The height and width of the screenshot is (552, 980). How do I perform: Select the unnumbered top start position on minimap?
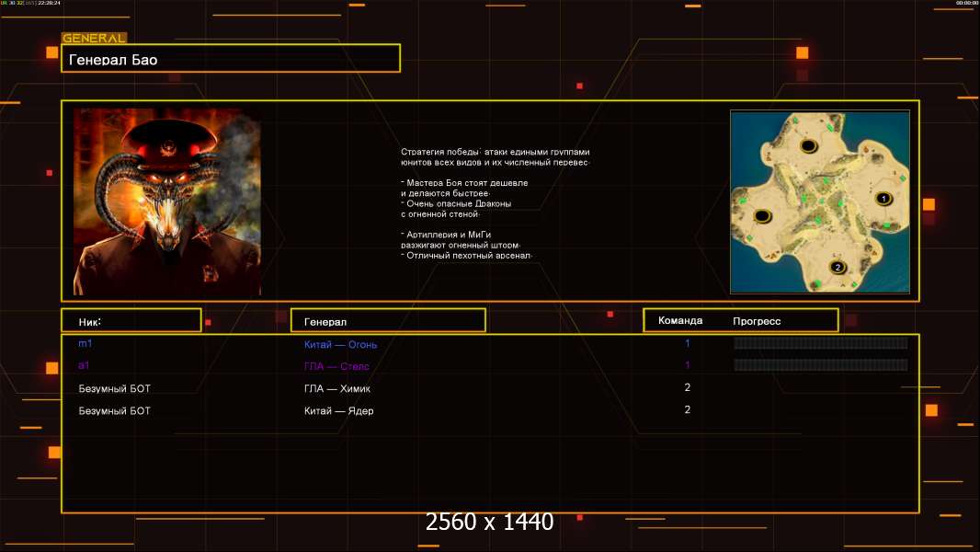(809, 147)
